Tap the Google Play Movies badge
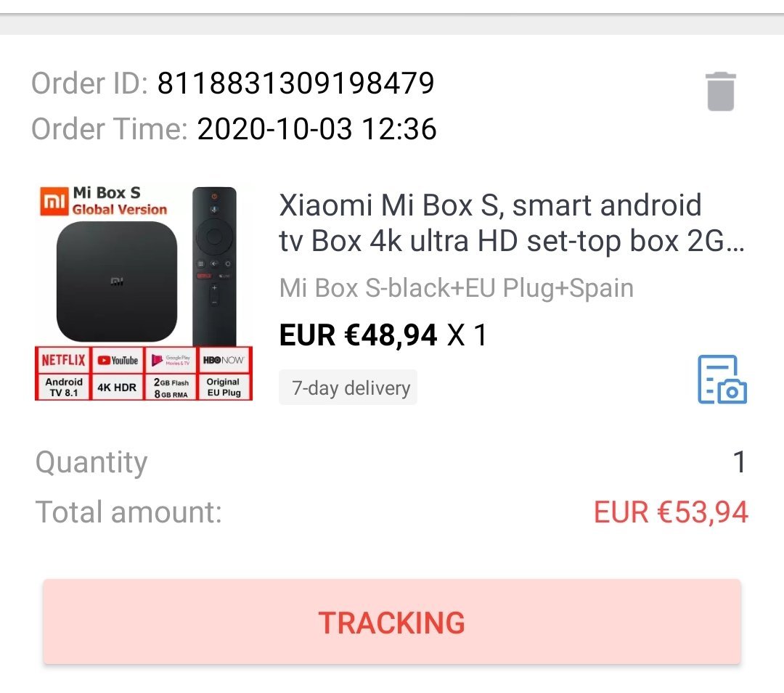 pyautogui.click(x=171, y=360)
